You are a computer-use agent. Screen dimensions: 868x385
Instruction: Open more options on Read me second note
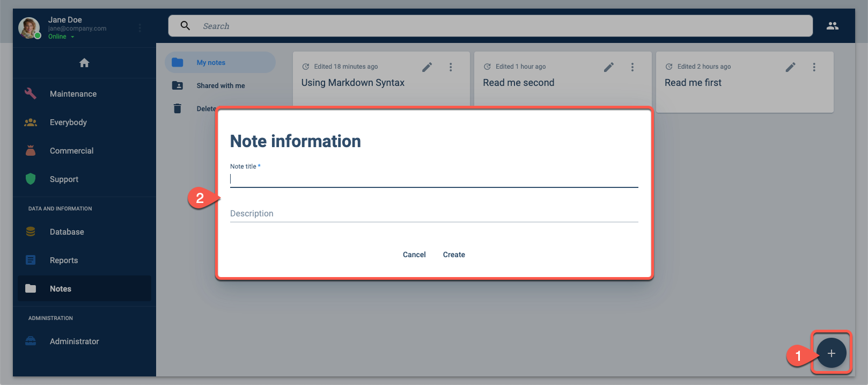[x=632, y=67]
